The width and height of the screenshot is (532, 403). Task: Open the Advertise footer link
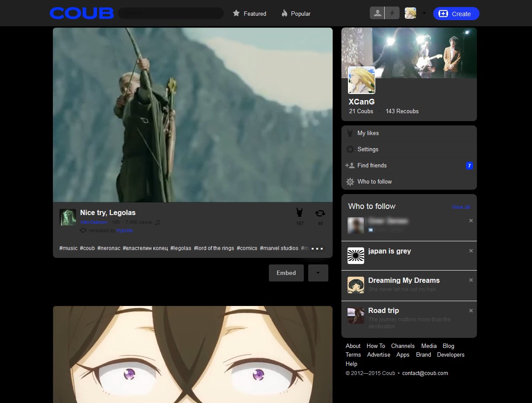click(x=379, y=354)
